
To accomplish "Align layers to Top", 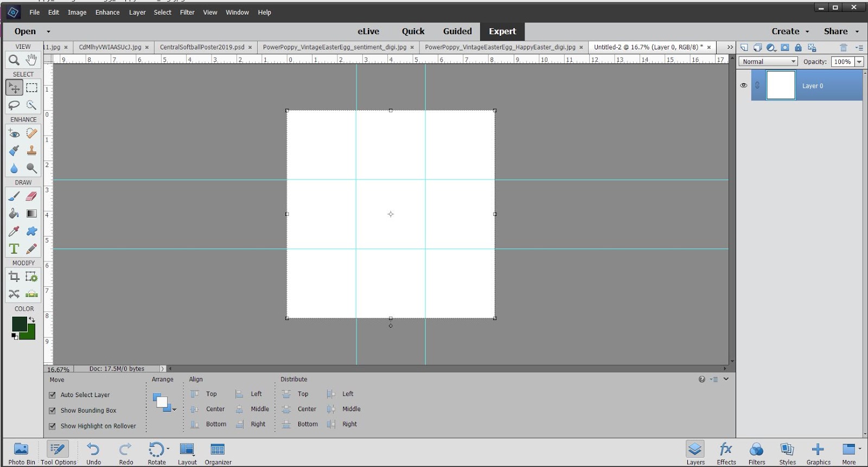I will point(204,394).
